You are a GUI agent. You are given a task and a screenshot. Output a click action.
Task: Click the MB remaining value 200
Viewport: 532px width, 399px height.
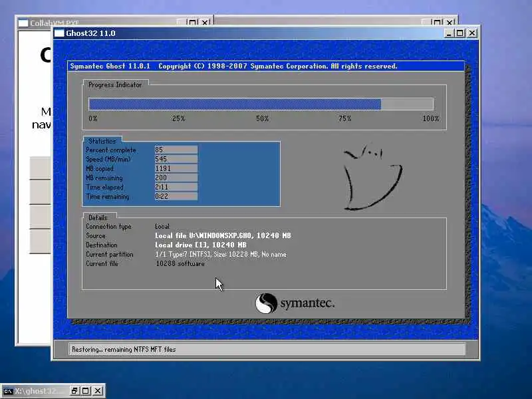[176, 178]
